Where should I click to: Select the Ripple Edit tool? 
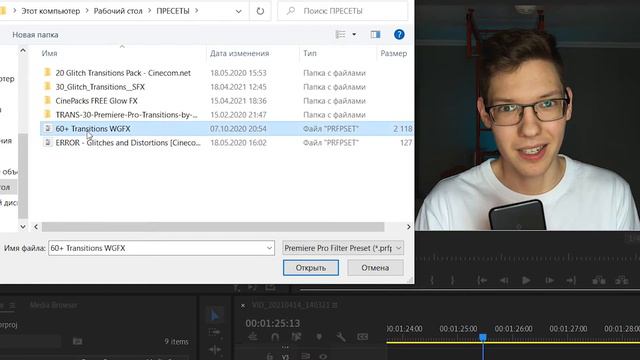215,350
